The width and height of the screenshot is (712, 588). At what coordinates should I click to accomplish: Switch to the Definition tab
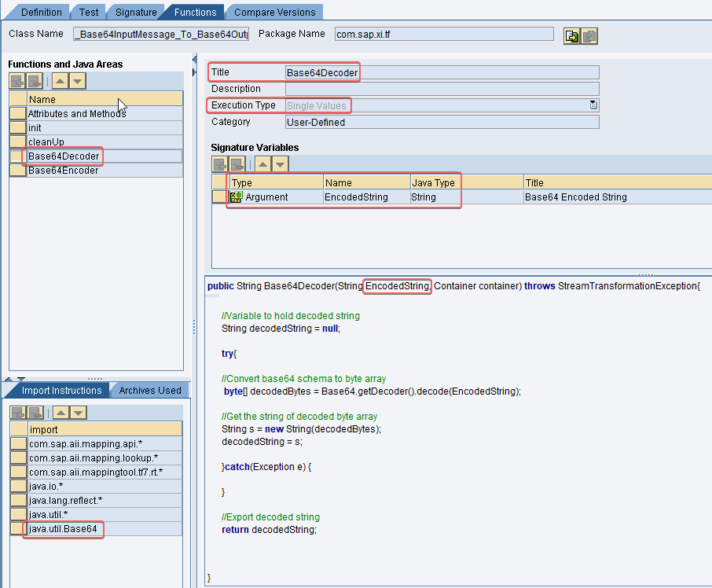pos(41,13)
